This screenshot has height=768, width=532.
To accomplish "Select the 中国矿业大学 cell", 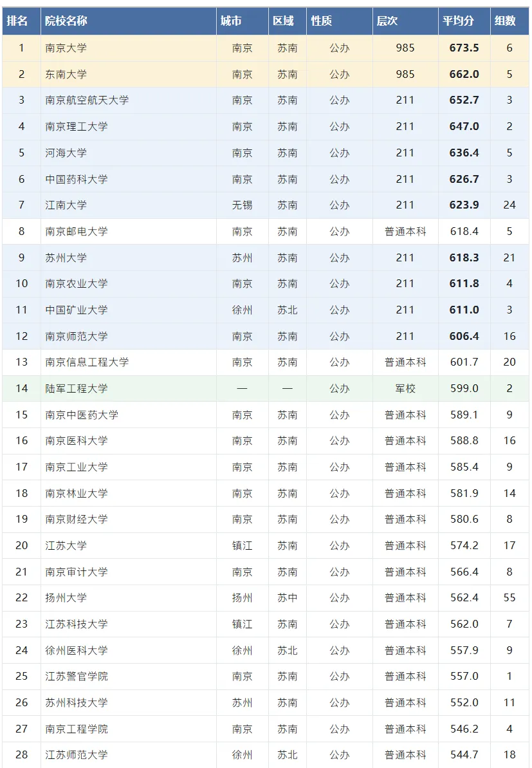I will [128, 310].
